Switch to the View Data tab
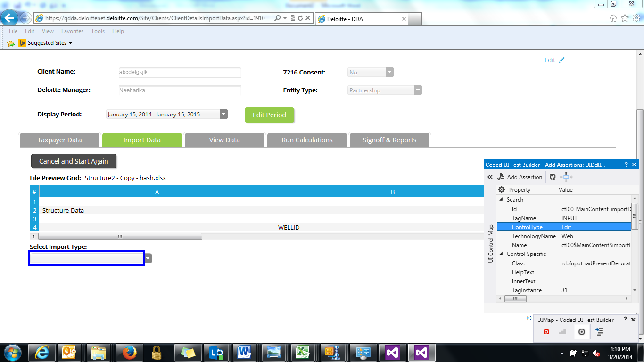Image resolution: width=644 pixels, height=362 pixels. click(x=224, y=140)
